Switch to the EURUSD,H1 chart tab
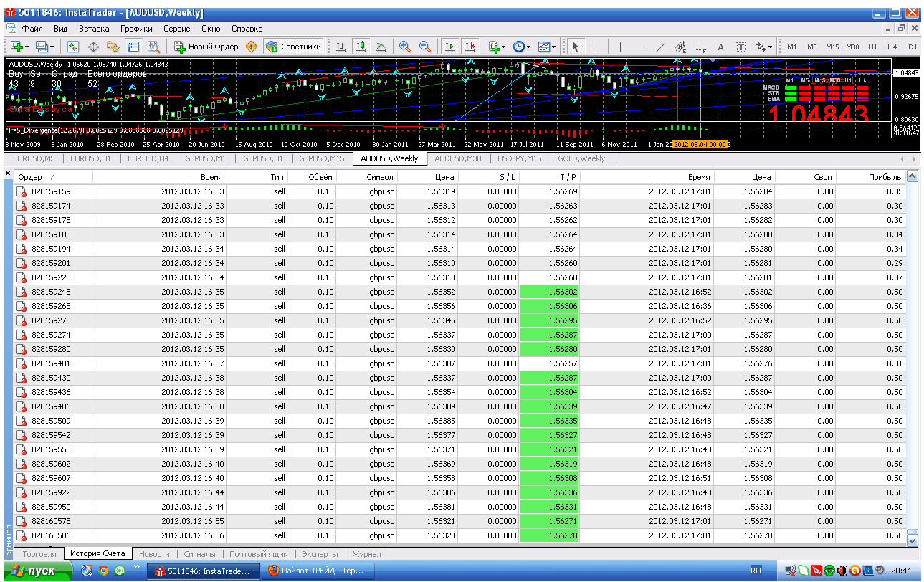924x582 pixels. coord(90,158)
